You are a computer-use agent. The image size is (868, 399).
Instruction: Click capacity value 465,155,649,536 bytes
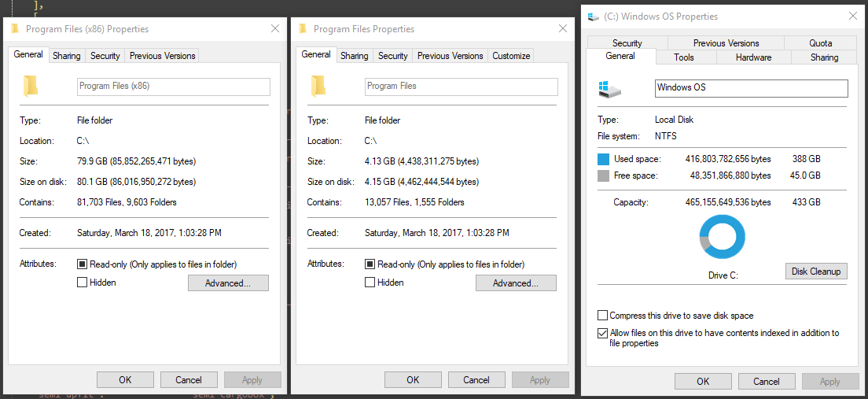(x=728, y=203)
